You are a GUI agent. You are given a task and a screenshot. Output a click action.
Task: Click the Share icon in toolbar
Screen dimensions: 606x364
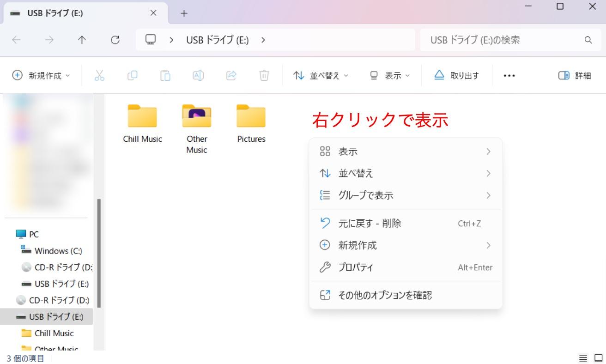click(x=231, y=75)
